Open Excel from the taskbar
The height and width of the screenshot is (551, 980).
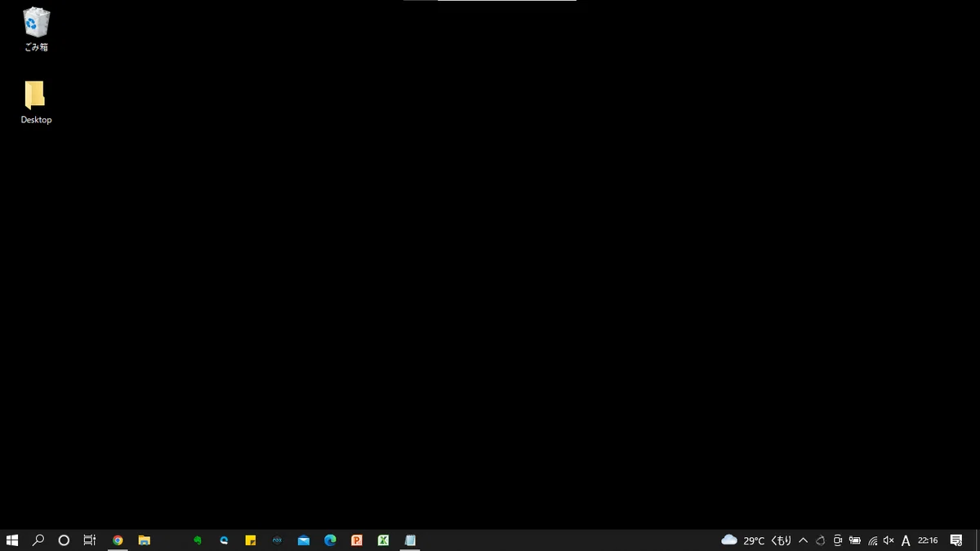coord(383,540)
